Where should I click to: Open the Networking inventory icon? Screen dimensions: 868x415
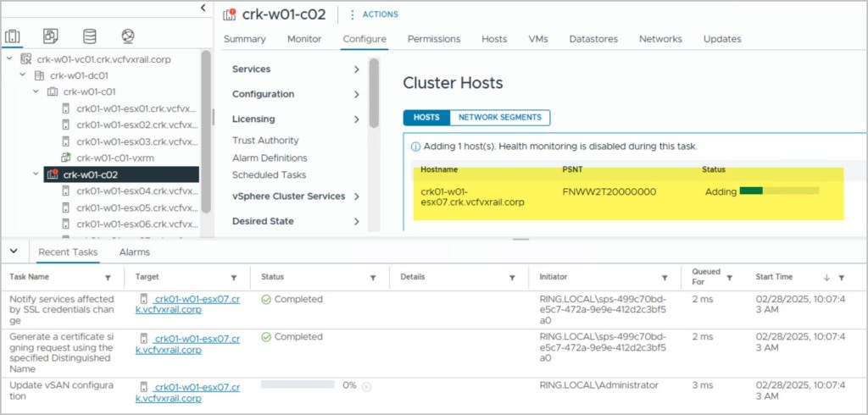pos(127,36)
